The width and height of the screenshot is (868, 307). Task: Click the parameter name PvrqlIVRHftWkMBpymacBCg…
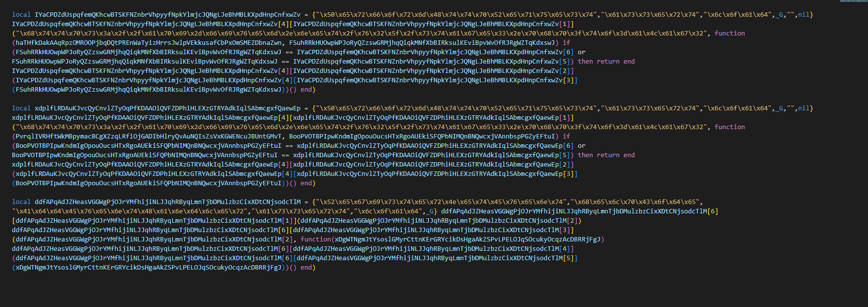pyautogui.click(x=149, y=136)
